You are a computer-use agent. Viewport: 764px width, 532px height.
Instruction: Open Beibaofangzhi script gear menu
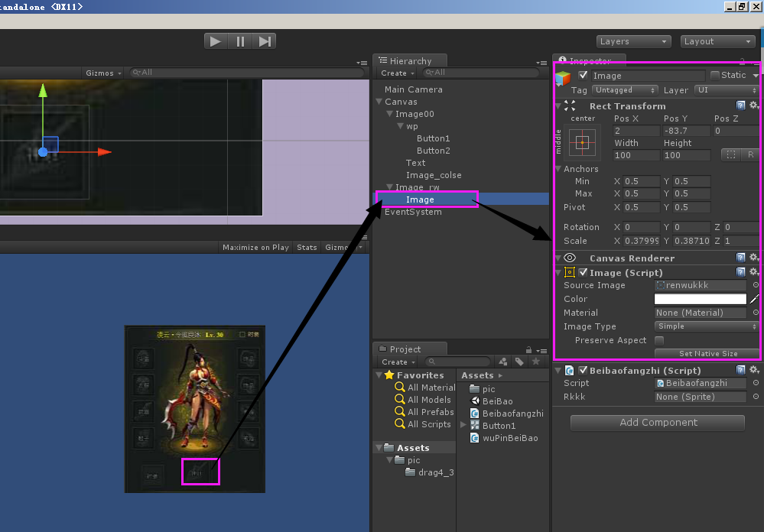754,370
